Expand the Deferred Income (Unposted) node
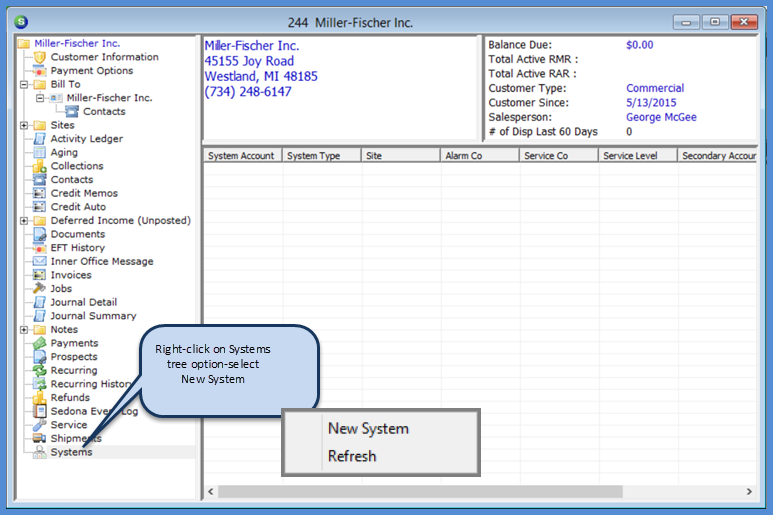This screenshot has width=773, height=515. [x=24, y=221]
